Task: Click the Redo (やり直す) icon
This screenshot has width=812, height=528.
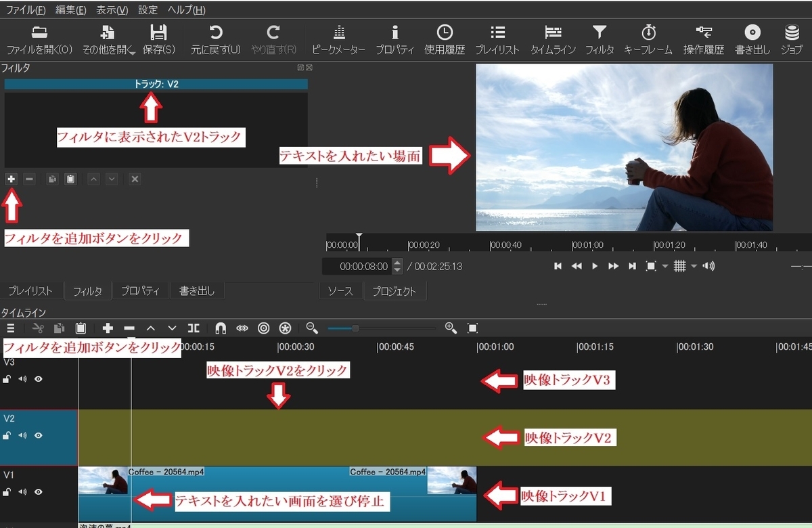Action: click(x=273, y=32)
